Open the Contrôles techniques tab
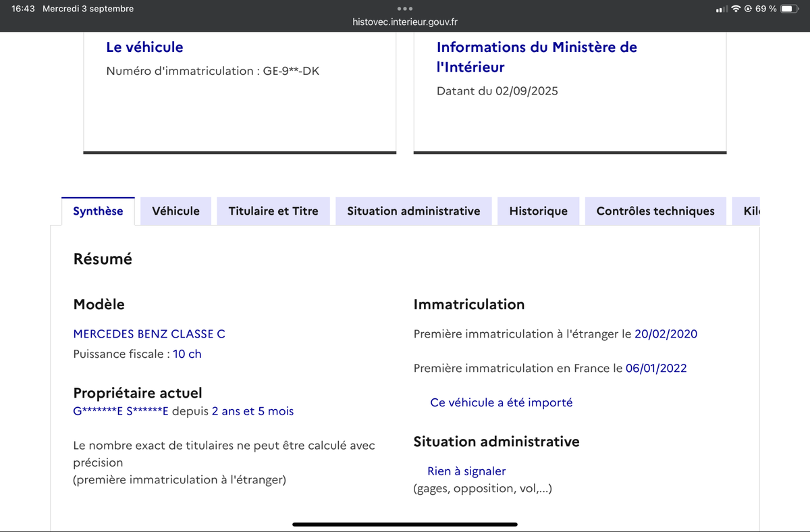The width and height of the screenshot is (810, 532). (x=655, y=211)
